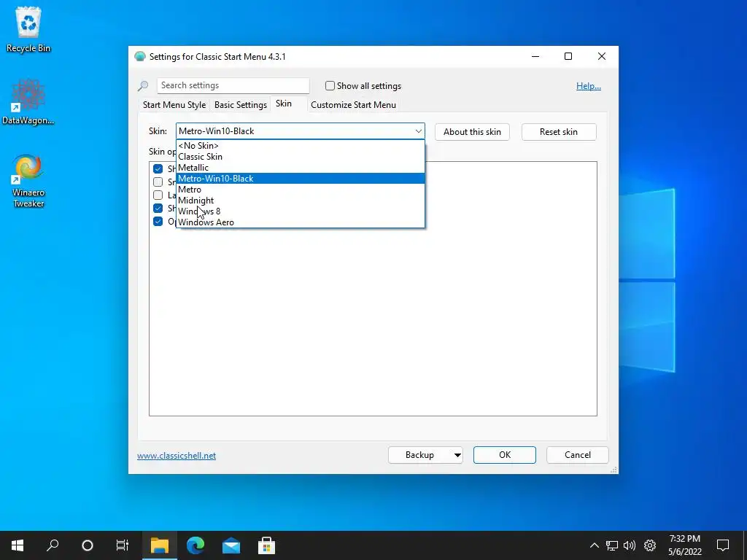The height and width of the screenshot is (560, 747).
Task: Maximize the Classic Start Menu settings window
Action: point(568,57)
